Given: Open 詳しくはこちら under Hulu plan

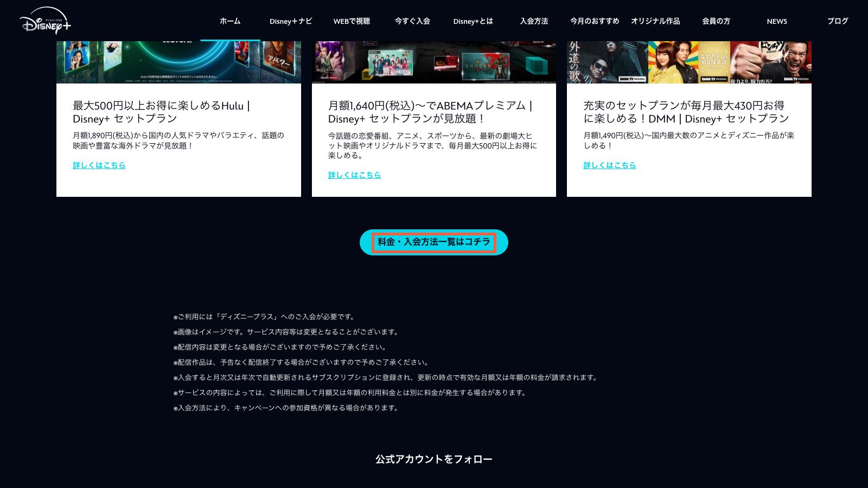Looking at the screenshot, I should 99,165.
